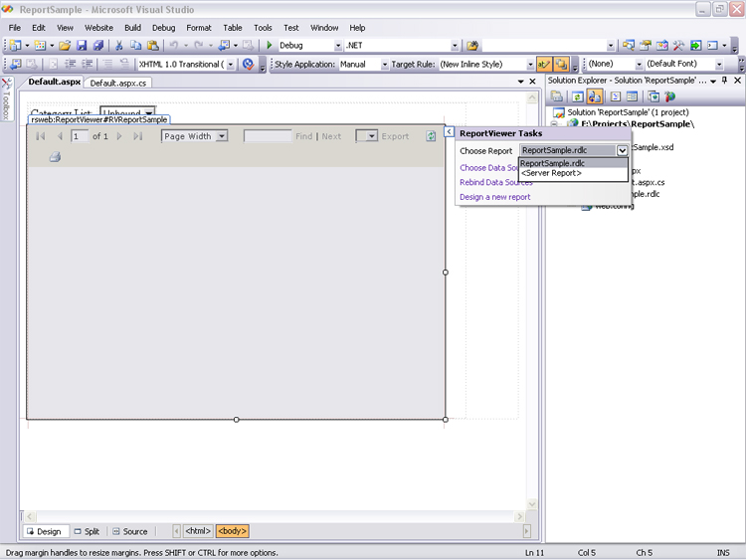Save the current file with Save icon

click(x=82, y=45)
